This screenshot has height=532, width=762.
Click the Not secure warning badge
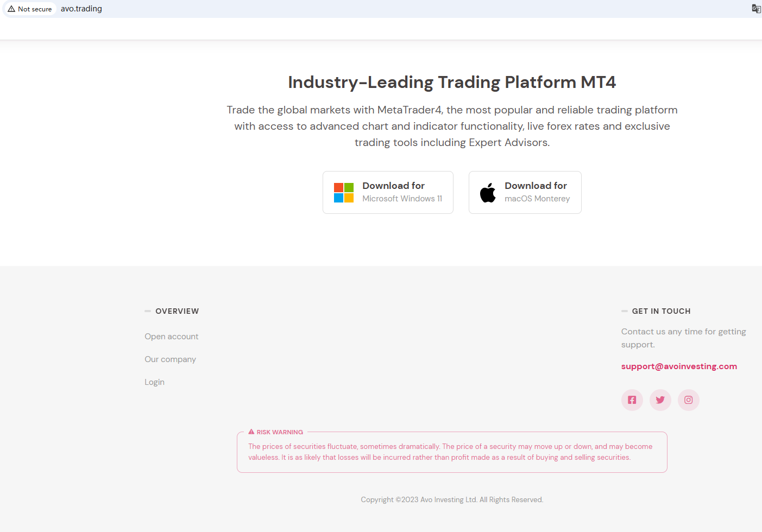pos(30,9)
